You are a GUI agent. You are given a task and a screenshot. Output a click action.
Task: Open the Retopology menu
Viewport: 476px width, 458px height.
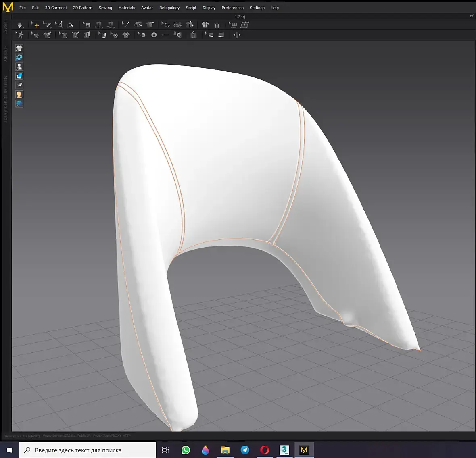point(169,8)
